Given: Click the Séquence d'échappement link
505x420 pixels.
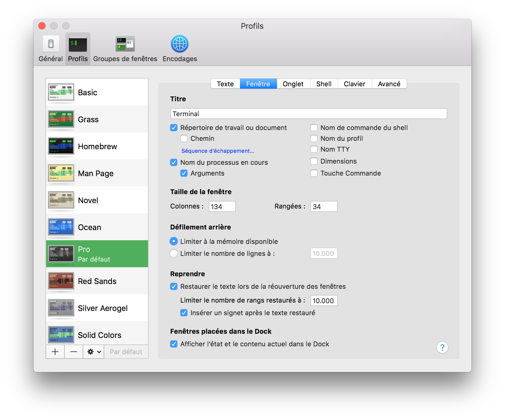Looking at the screenshot, I should coord(217,151).
